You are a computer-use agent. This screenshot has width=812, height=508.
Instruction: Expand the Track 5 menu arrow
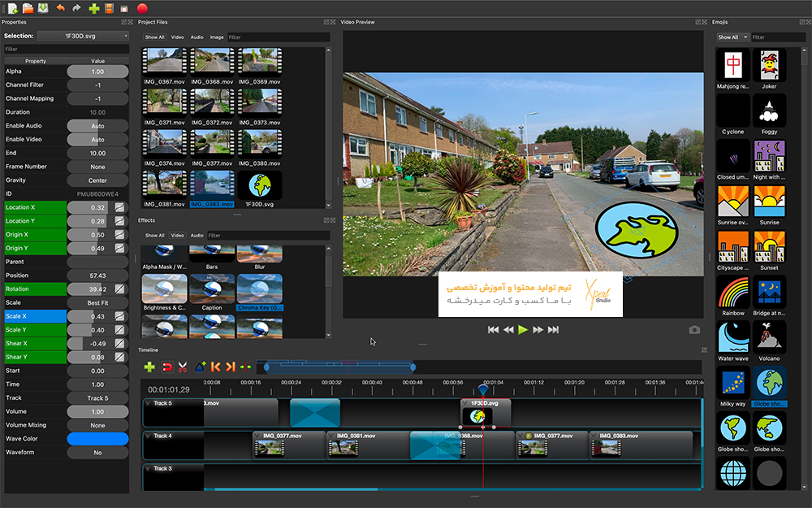coord(148,403)
